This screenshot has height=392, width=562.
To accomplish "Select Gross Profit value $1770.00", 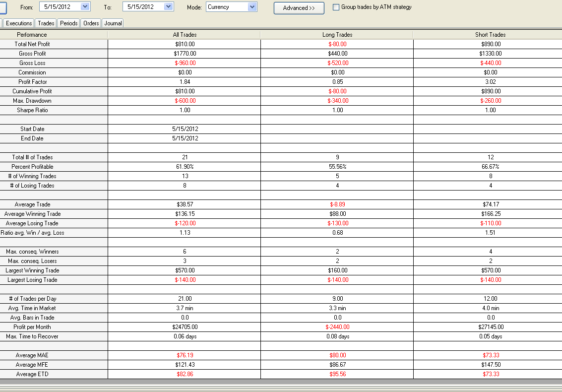I will click(x=185, y=54).
